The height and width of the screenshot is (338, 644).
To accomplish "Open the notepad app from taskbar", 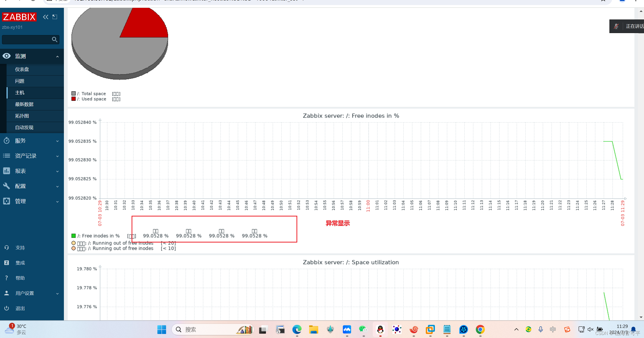I will [447, 329].
